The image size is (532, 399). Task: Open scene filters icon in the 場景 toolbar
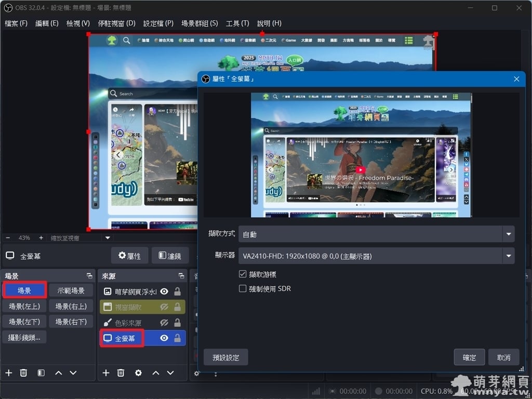(41, 373)
